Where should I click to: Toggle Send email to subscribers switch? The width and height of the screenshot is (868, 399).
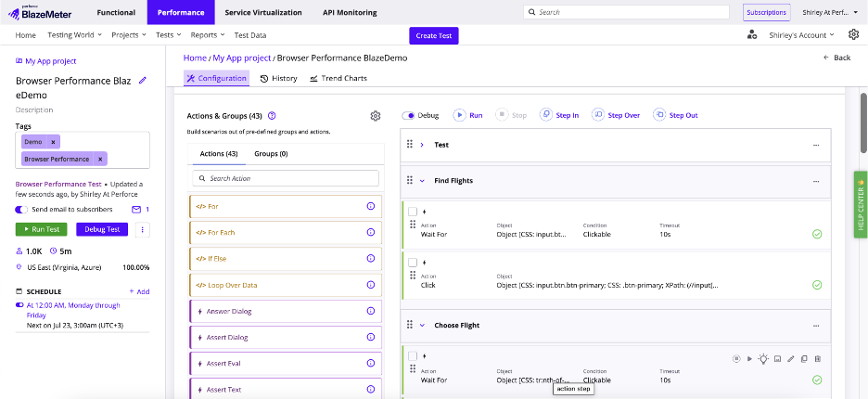pos(21,210)
